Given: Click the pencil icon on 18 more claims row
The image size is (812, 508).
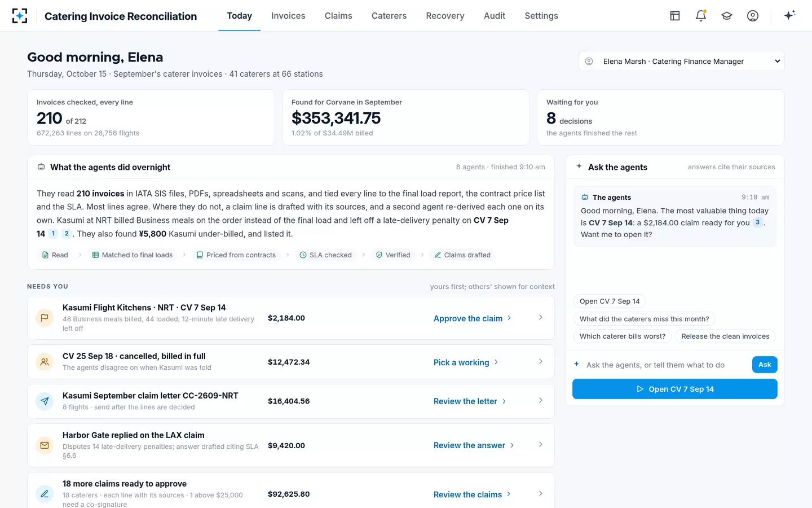Looking at the screenshot, I should tap(45, 494).
